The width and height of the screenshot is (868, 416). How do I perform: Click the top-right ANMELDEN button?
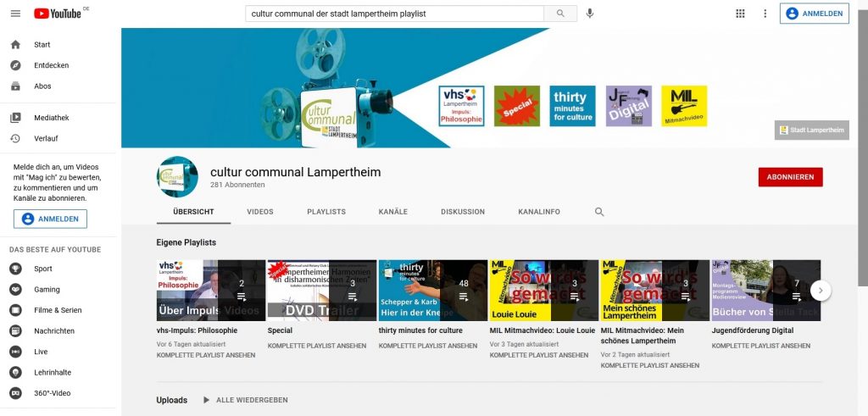[x=815, y=14]
